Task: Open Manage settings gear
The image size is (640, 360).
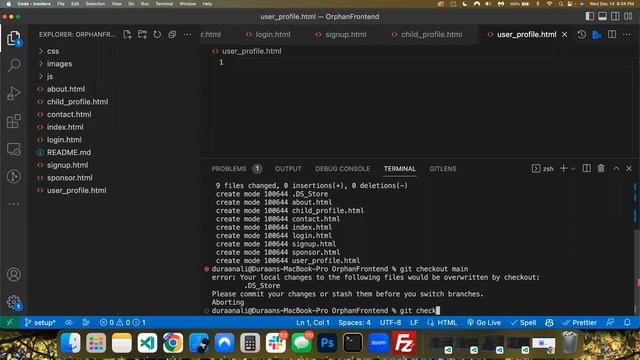Action: click(14, 303)
